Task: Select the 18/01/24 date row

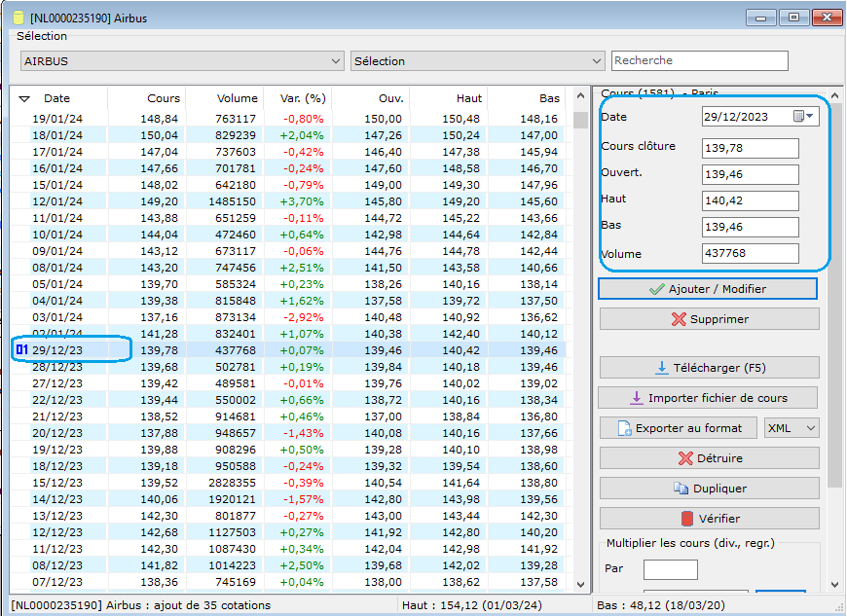Action: click(288, 135)
